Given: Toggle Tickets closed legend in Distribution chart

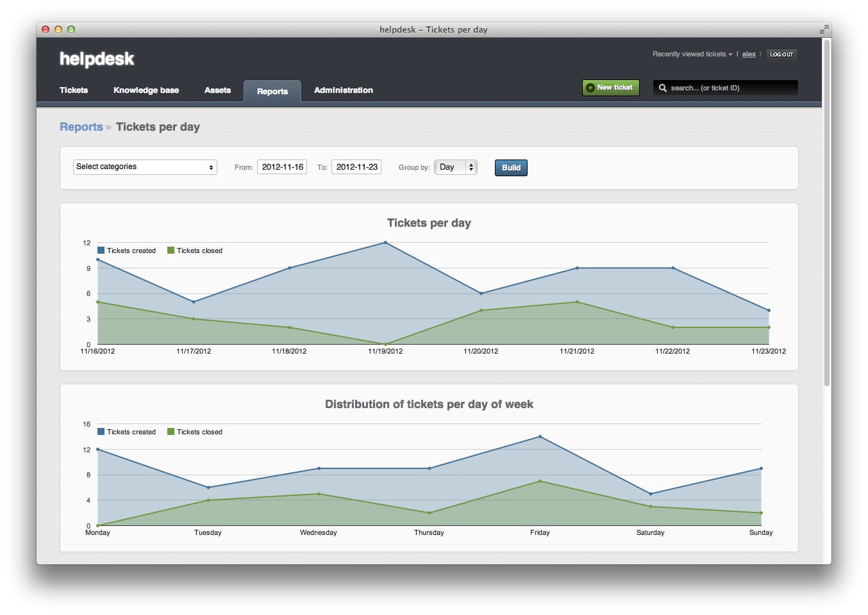Looking at the screenshot, I should (x=195, y=432).
